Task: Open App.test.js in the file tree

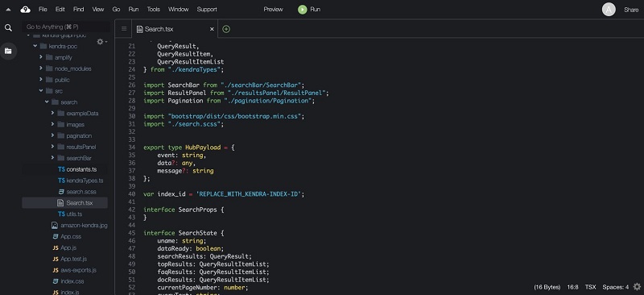Action: [x=74, y=259]
